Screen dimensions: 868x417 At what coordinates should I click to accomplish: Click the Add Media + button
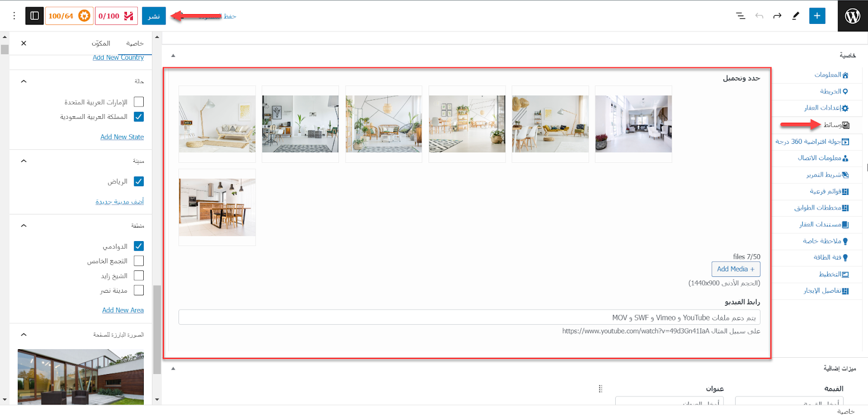[736, 269]
